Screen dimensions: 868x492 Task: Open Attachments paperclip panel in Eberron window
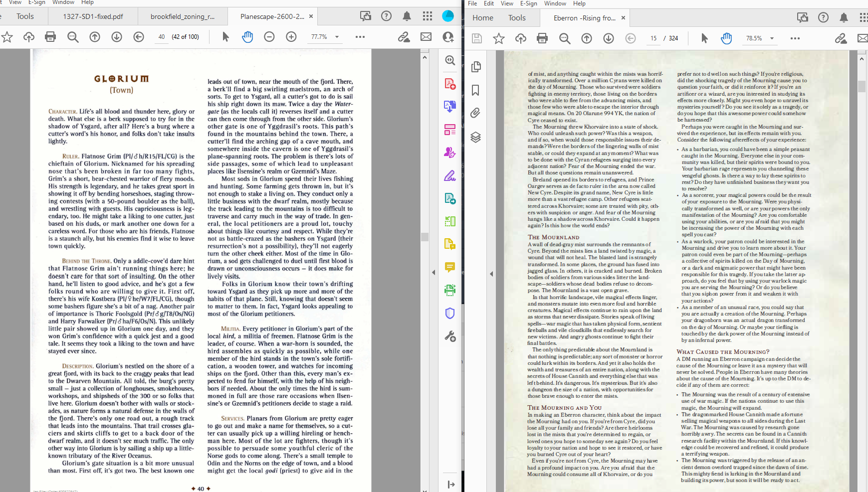pyautogui.click(x=475, y=113)
